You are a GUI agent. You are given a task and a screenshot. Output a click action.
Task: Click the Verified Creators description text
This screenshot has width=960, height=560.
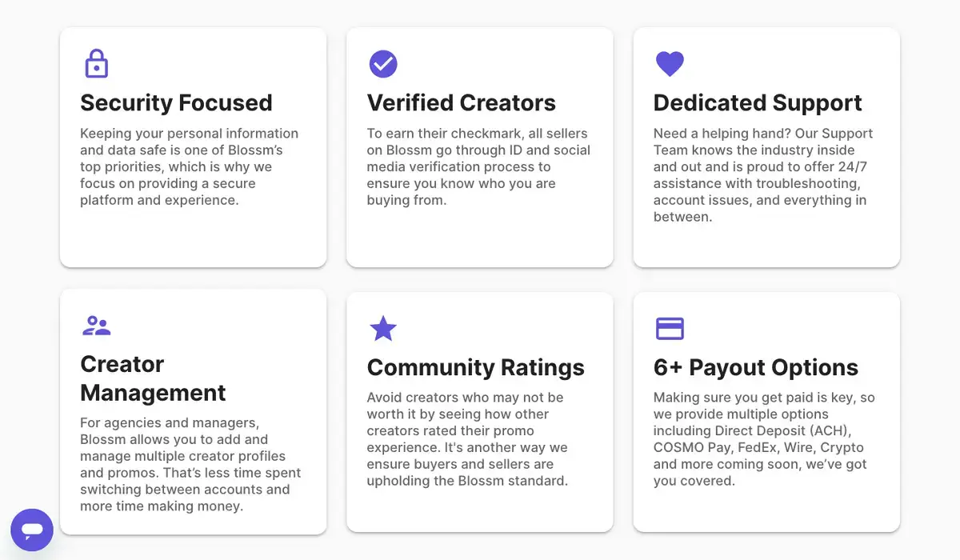click(x=478, y=166)
